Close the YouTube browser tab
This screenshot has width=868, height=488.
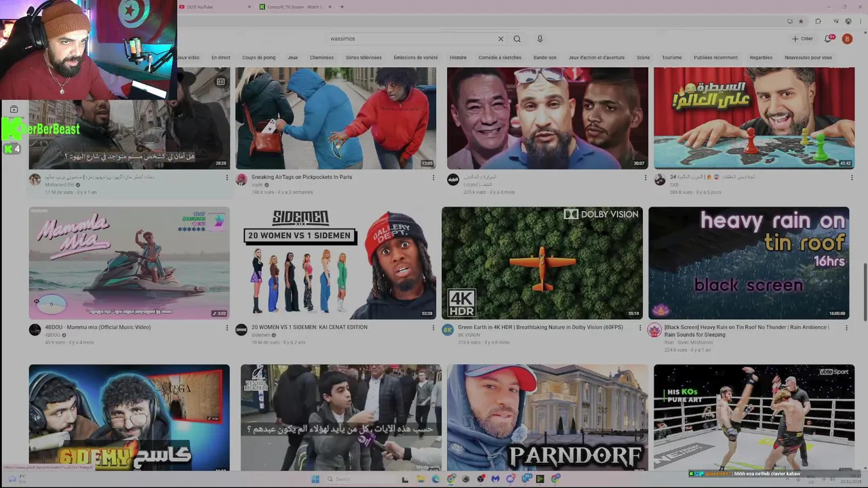(x=249, y=7)
